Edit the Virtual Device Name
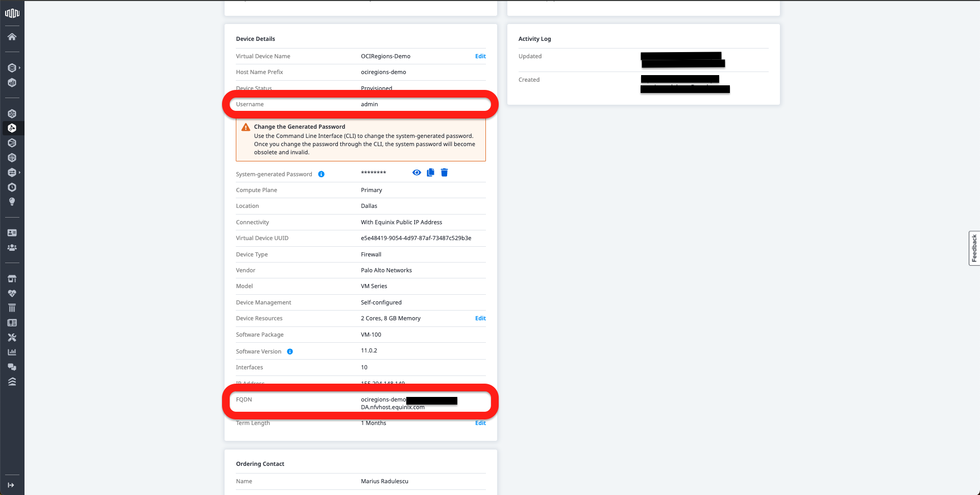Screen dimensions: 980x495 480,56
